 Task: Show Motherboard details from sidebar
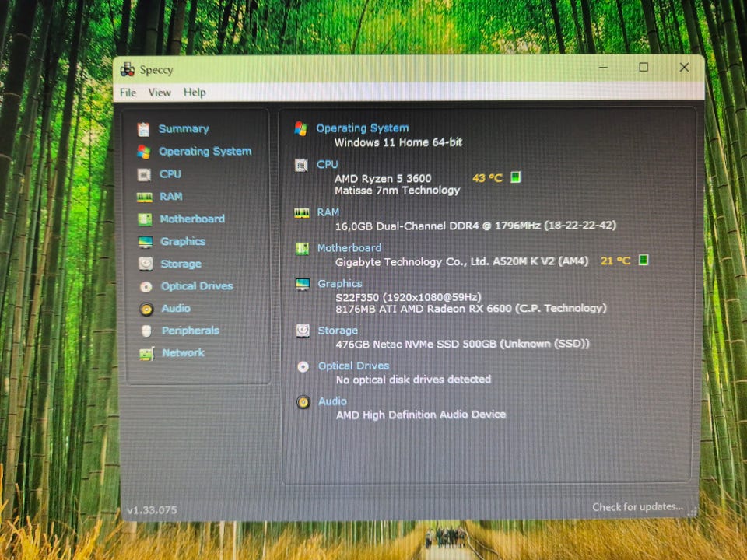point(192,219)
